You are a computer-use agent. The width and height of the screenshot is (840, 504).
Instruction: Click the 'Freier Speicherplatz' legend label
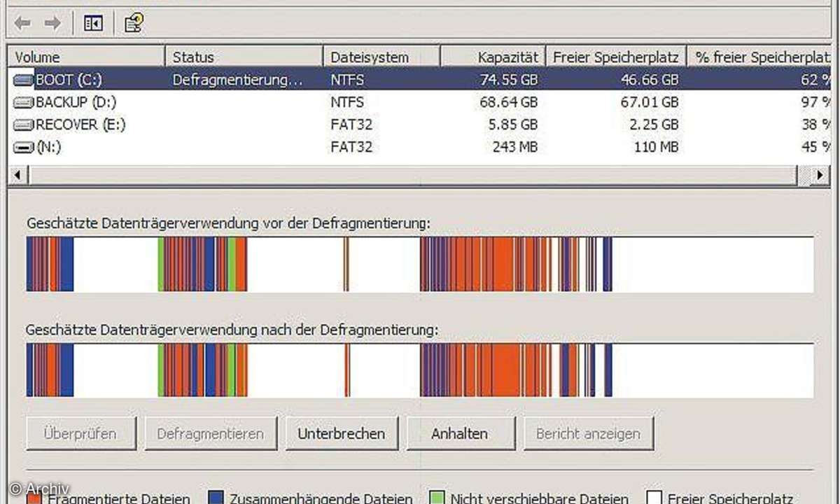pyautogui.click(x=730, y=498)
